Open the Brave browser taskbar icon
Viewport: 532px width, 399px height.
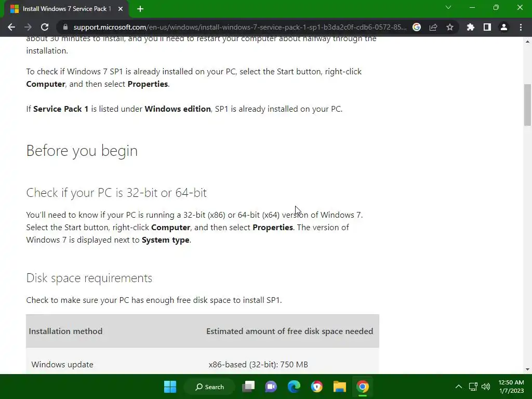pyautogui.click(x=317, y=387)
